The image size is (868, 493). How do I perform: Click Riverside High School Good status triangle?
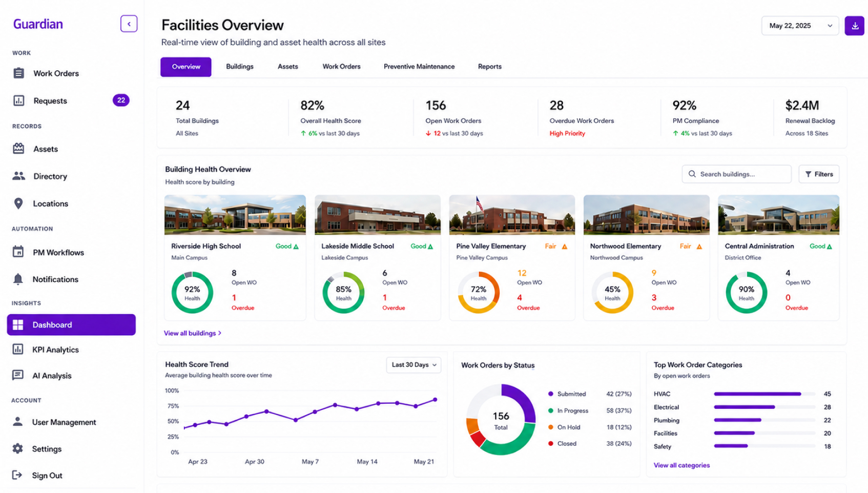coord(296,246)
